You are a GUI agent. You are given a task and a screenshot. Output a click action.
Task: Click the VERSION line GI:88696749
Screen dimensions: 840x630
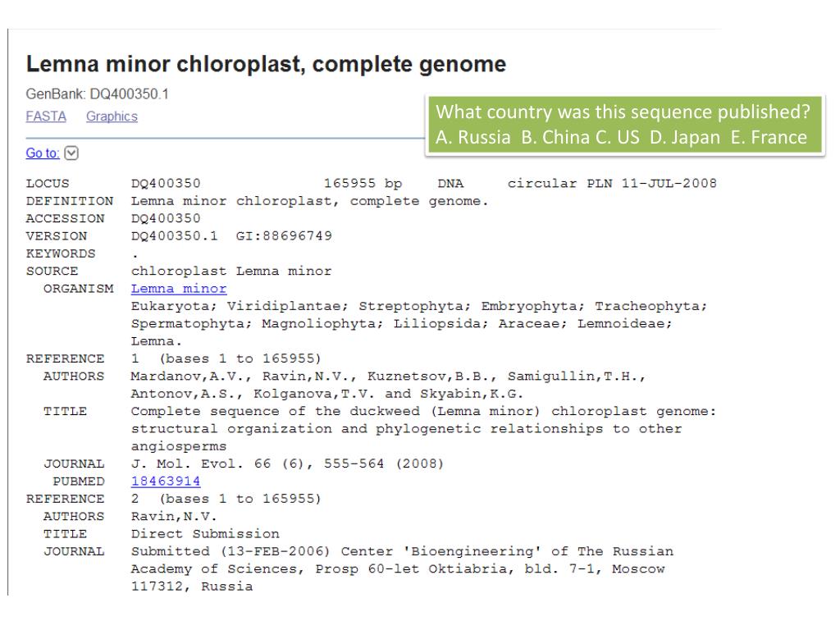[284, 236]
